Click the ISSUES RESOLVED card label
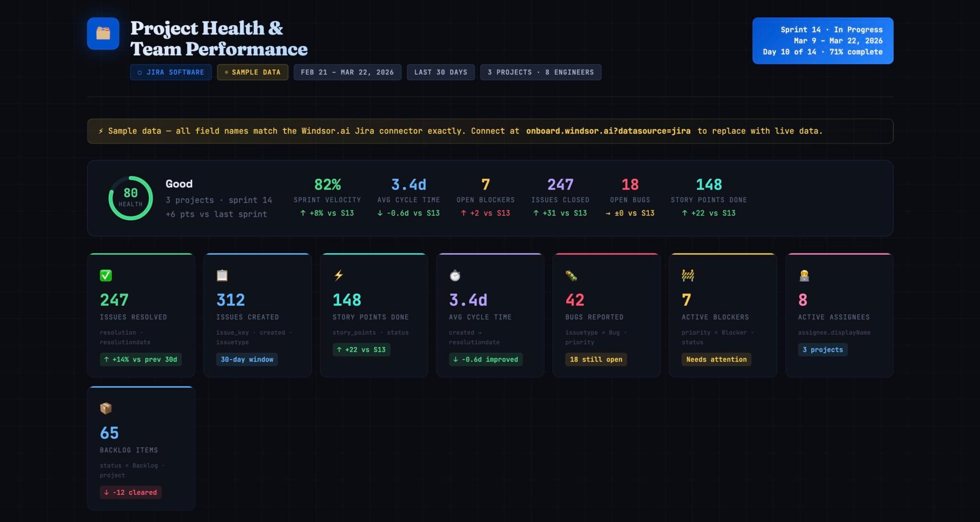This screenshot has width=980, height=522. 134,317
